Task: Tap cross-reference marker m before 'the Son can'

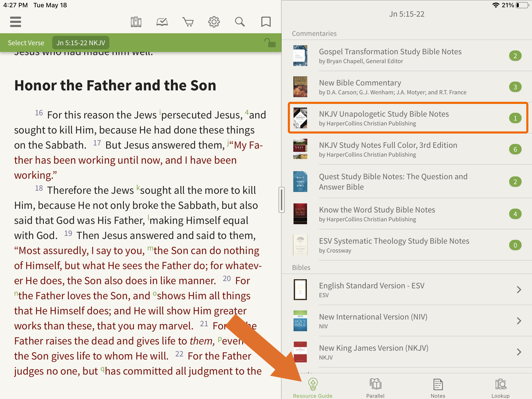Action: click(150, 248)
